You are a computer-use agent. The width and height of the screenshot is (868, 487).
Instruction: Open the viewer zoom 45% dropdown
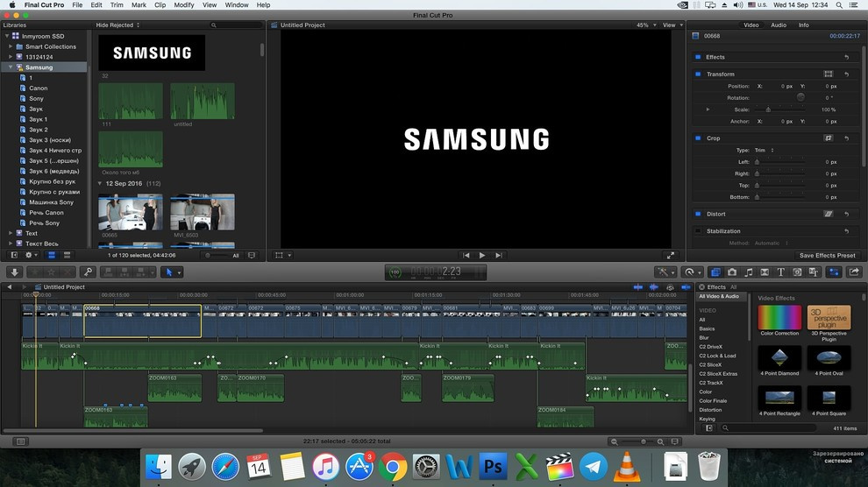point(646,25)
